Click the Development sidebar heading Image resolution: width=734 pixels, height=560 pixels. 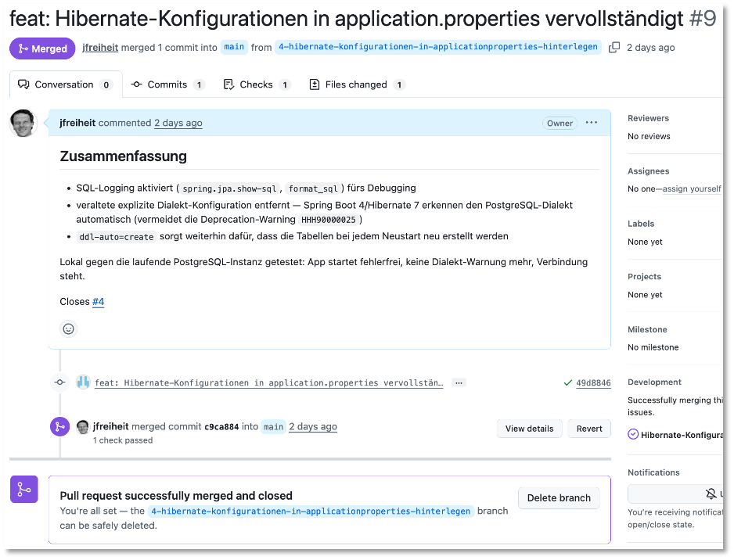654,382
